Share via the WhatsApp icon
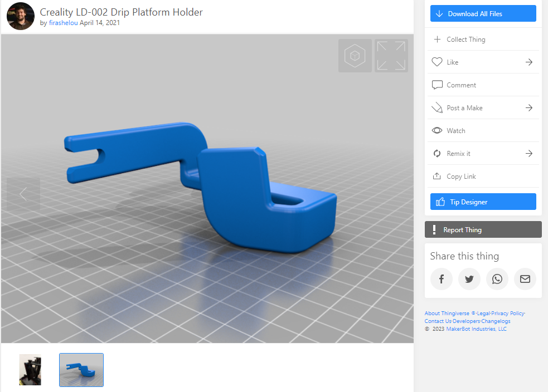 [497, 279]
